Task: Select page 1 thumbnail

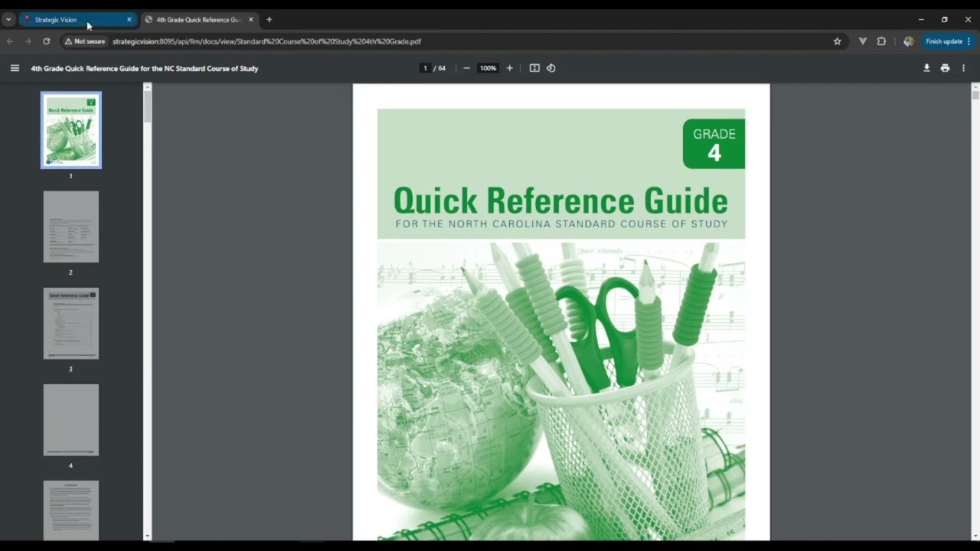Action: click(71, 130)
